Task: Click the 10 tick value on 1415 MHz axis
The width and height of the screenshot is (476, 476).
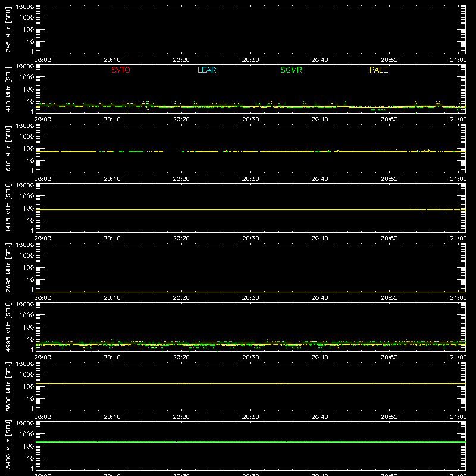Action: click(x=30, y=220)
